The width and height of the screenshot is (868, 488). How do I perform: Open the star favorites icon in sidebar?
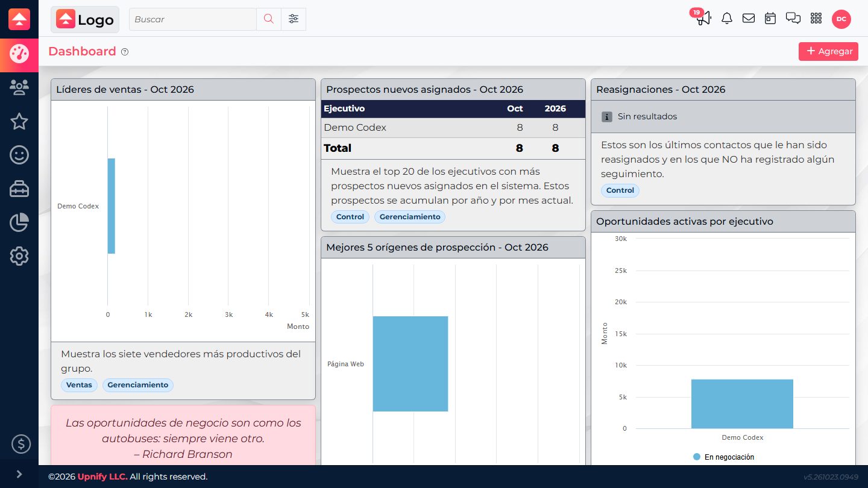pyautogui.click(x=19, y=122)
